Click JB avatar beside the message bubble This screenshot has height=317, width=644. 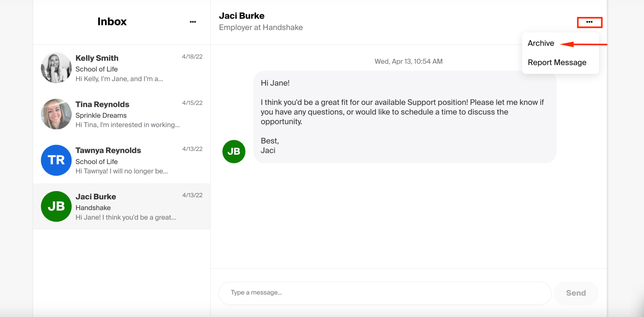(234, 152)
